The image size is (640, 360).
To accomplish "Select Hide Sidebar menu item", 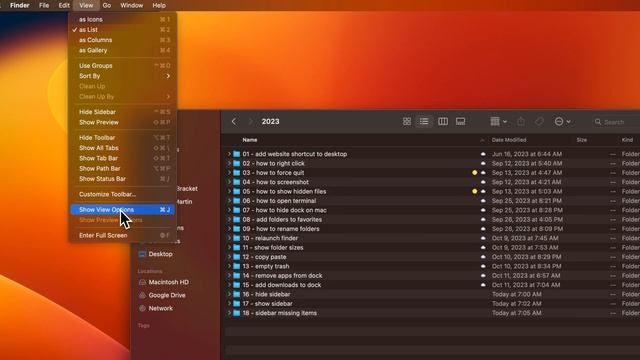I will [x=122, y=112].
